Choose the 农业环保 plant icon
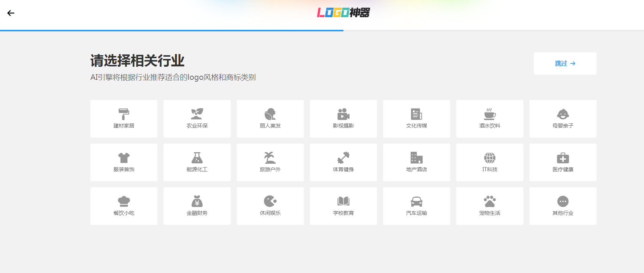The height and width of the screenshot is (273, 644). click(x=197, y=114)
